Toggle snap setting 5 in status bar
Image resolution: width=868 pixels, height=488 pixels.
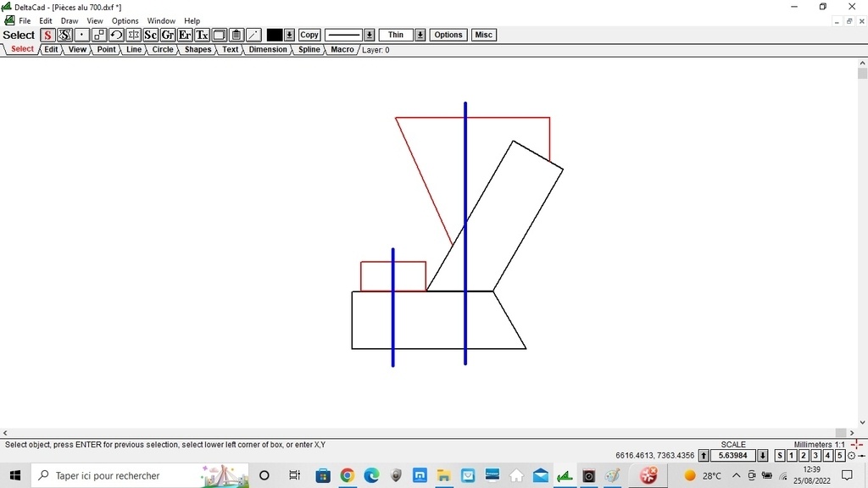[839, 456]
